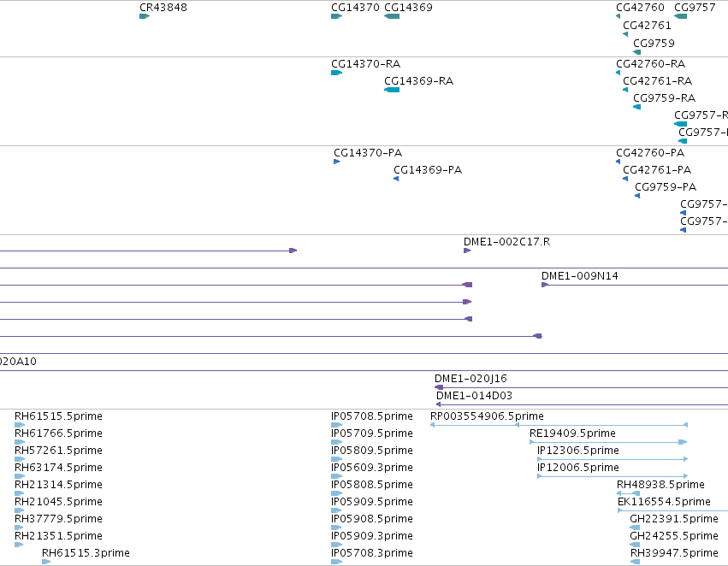
Task: Click the IP12306.5prime label
Action: [578, 451]
